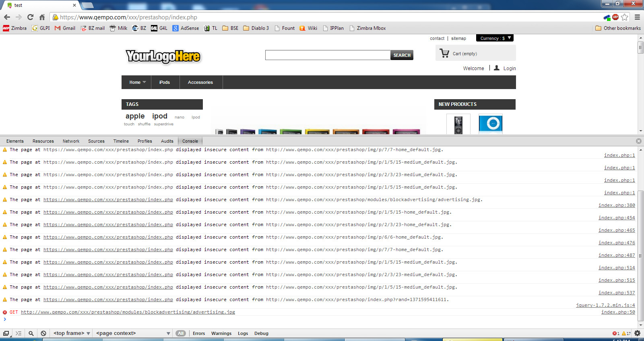Open the iPods menu item
This screenshot has height=341, width=644.
pos(165,82)
